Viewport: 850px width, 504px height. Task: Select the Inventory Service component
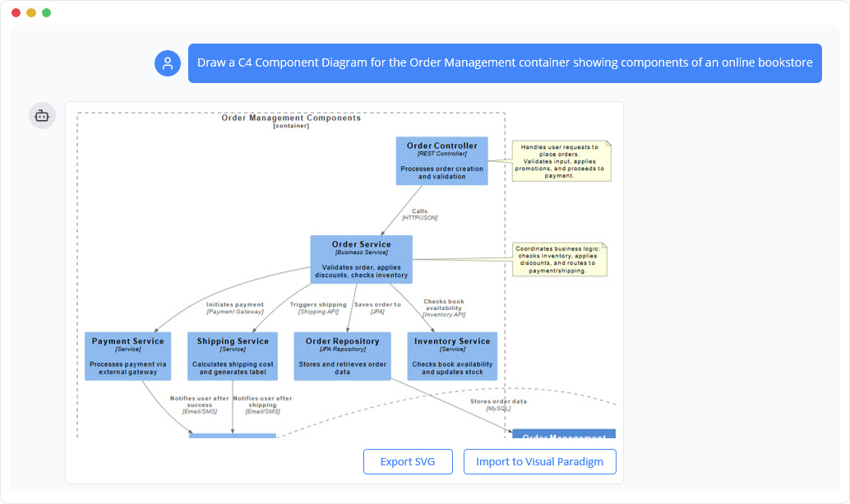coord(451,355)
